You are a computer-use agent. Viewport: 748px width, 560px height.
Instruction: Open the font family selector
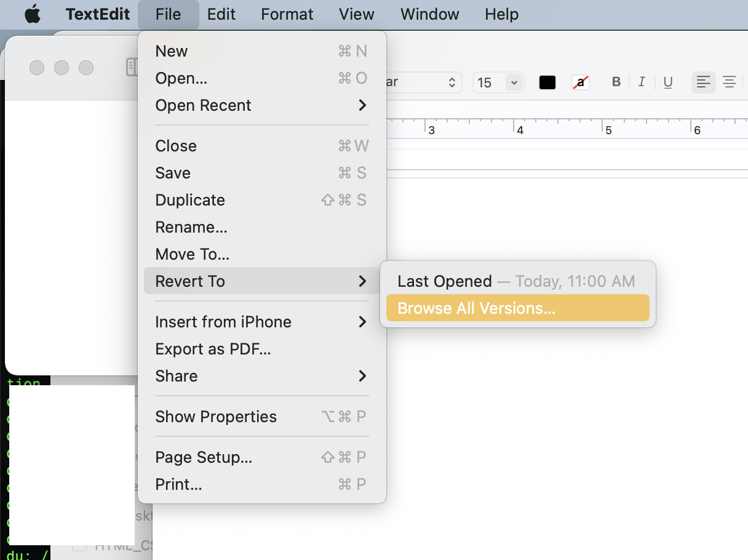point(431,82)
